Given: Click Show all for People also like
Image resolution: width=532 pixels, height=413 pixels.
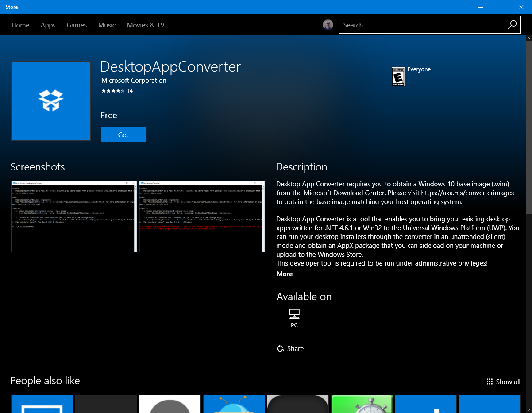Looking at the screenshot, I should (x=508, y=382).
